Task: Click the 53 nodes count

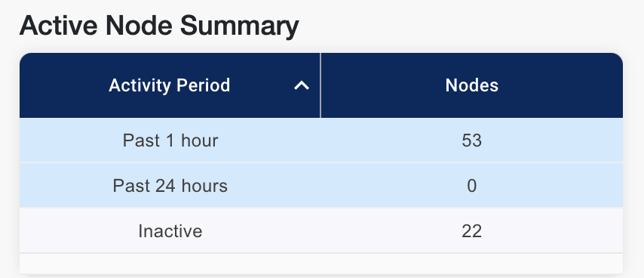Action: click(x=471, y=141)
